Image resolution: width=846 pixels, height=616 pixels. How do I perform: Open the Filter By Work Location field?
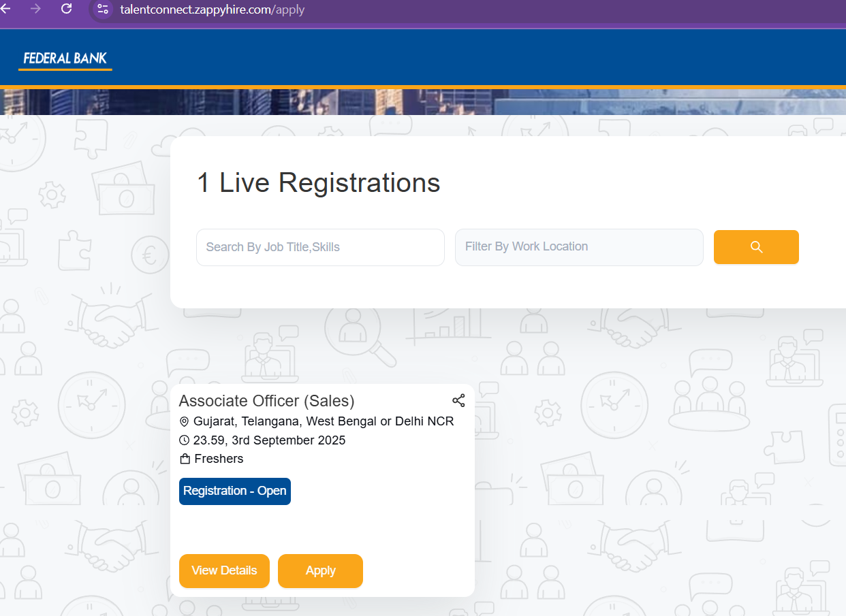pyautogui.click(x=579, y=247)
